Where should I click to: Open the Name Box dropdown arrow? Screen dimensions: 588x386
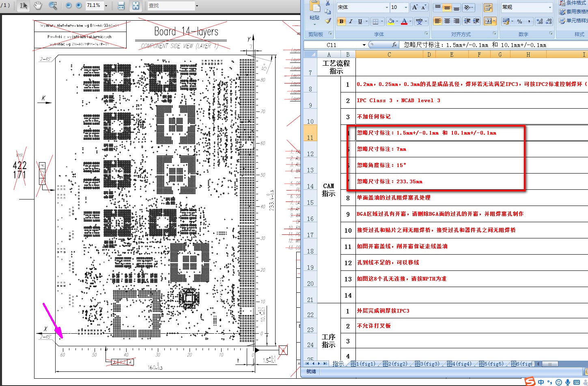[x=364, y=45]
